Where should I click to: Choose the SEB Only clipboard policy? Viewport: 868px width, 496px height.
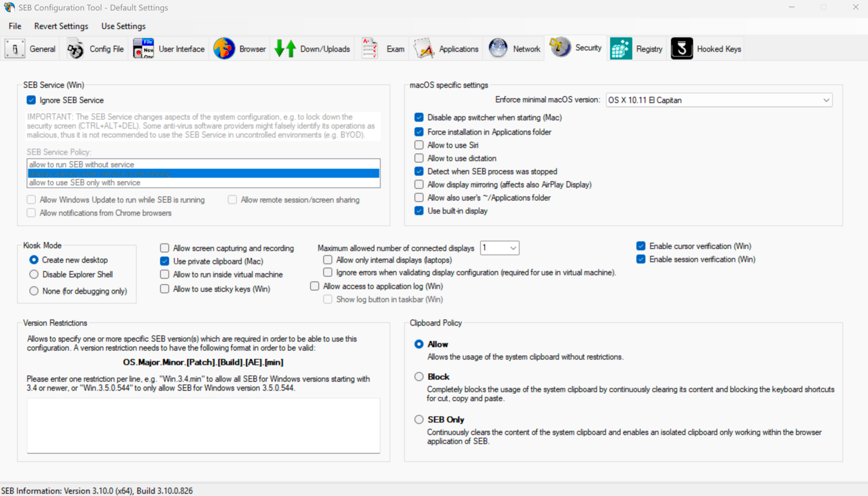(x=419, y=420)
